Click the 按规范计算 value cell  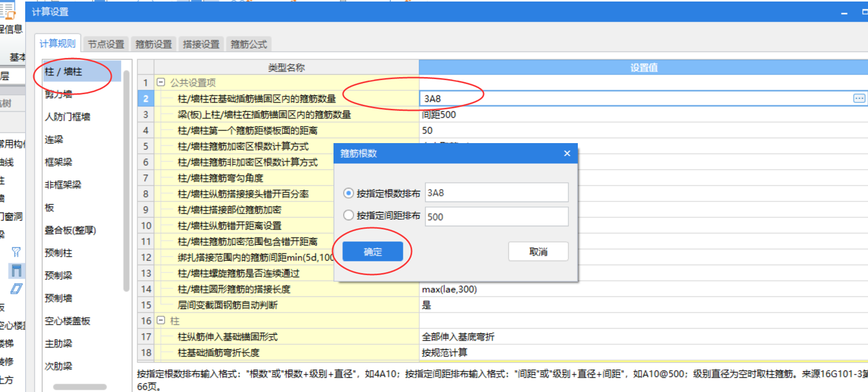coord(643,353)
